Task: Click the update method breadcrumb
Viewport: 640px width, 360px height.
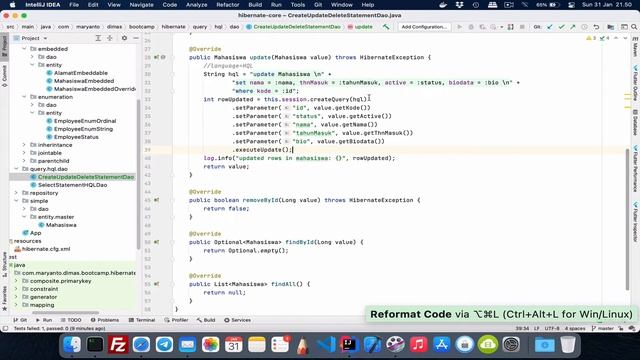Action: point(360,27)
